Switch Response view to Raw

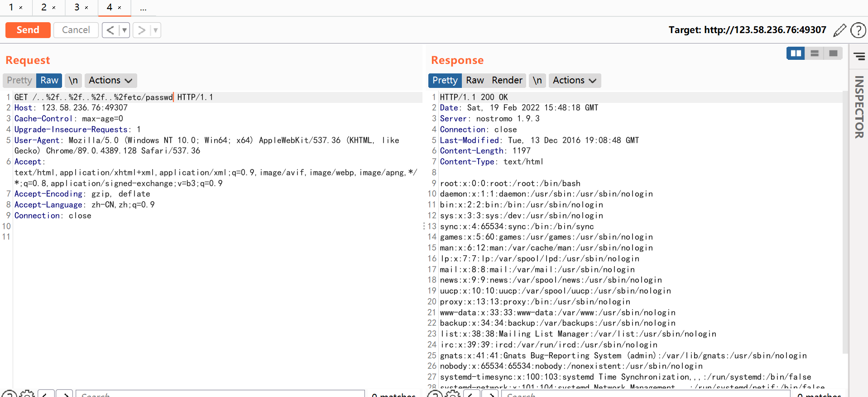click(x=475, y=80)
